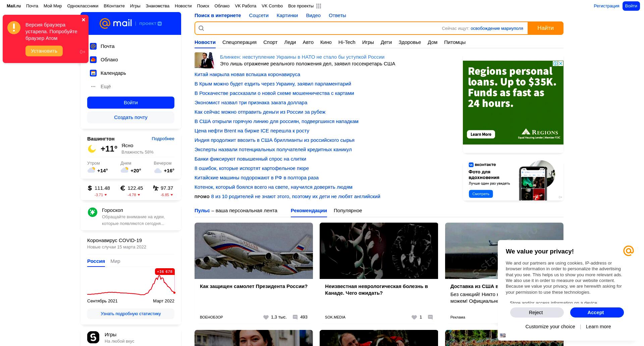
Task: Like the president's plane article heart icon
Action: point(266,317)
